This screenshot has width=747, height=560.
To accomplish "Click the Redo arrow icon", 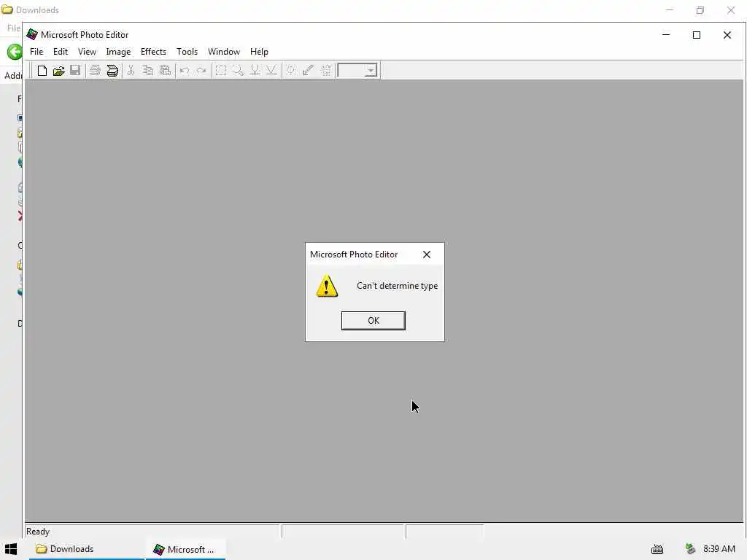I will (201, 71).
